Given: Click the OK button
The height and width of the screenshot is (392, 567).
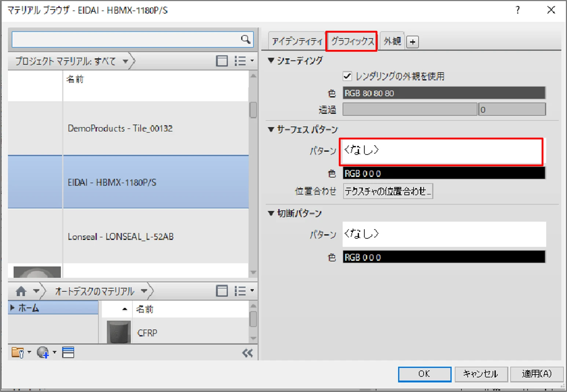Looking at the screenshot, I should point(424,374).
